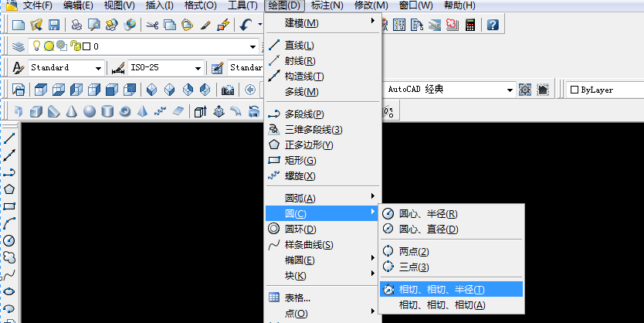This screenshot has width=644, height=323.
Task: Click the blue Help question mark icon
Action: [493, 25]
